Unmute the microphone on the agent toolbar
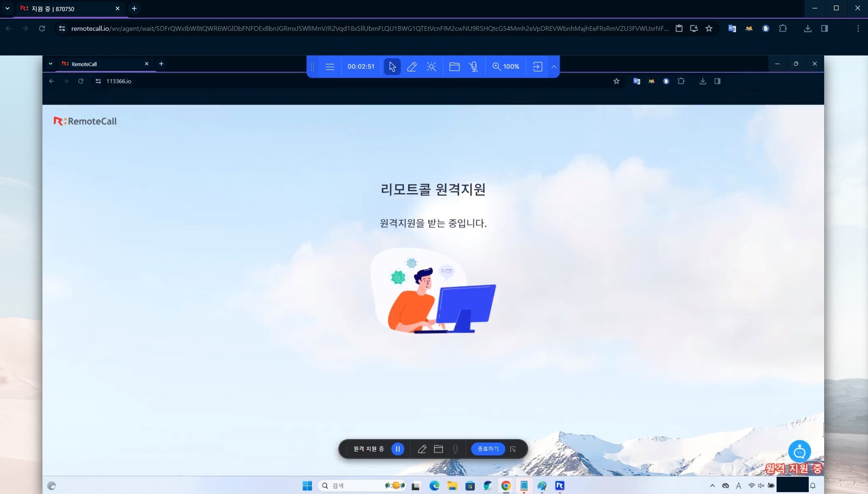Screen dimensions: 868x494 click(473, 66)
